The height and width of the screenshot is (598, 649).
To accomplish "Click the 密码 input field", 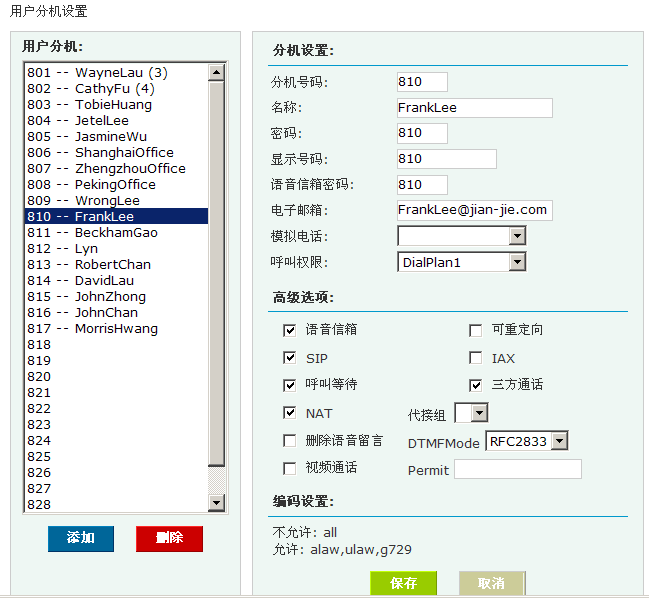I will (x=422, y=133).
